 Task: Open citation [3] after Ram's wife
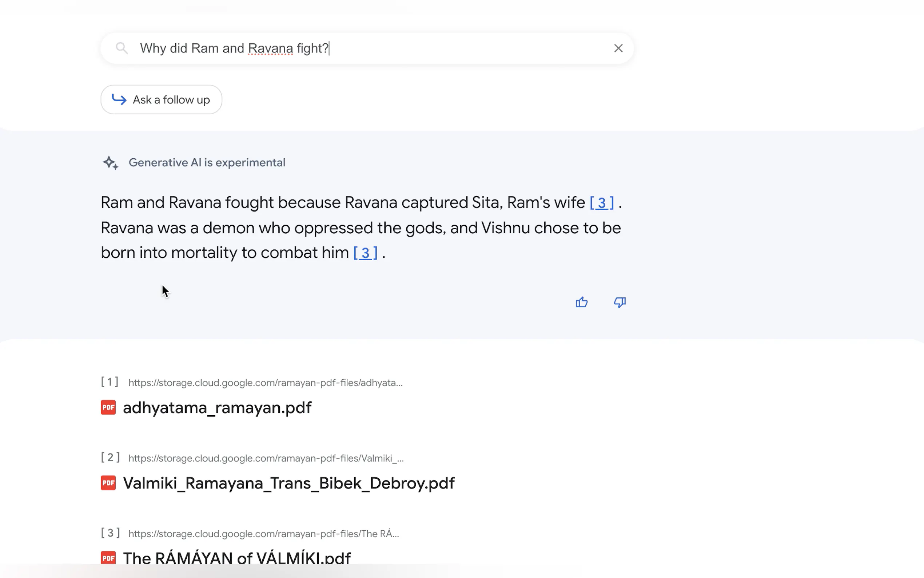(x=602, y=203)
